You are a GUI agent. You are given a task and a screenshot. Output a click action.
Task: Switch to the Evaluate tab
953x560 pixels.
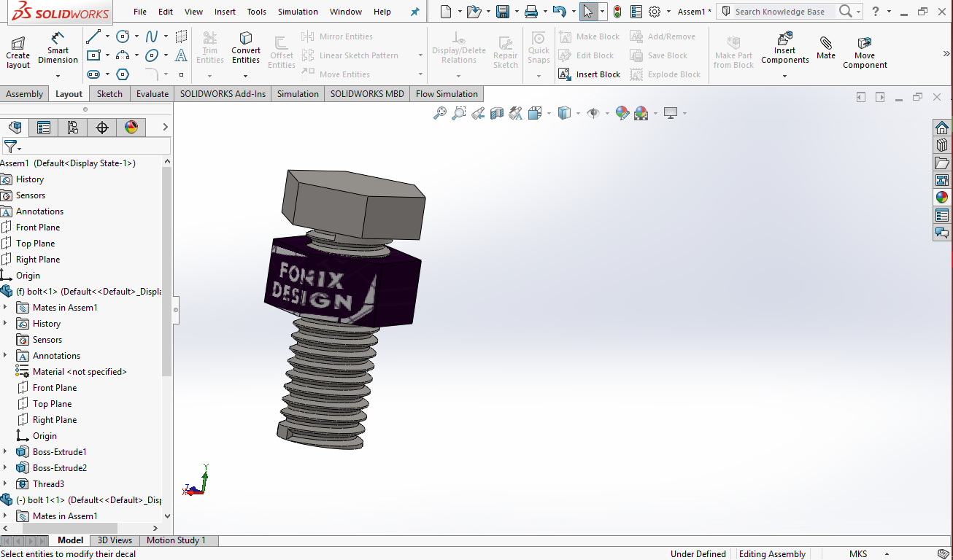pos(153,94)
